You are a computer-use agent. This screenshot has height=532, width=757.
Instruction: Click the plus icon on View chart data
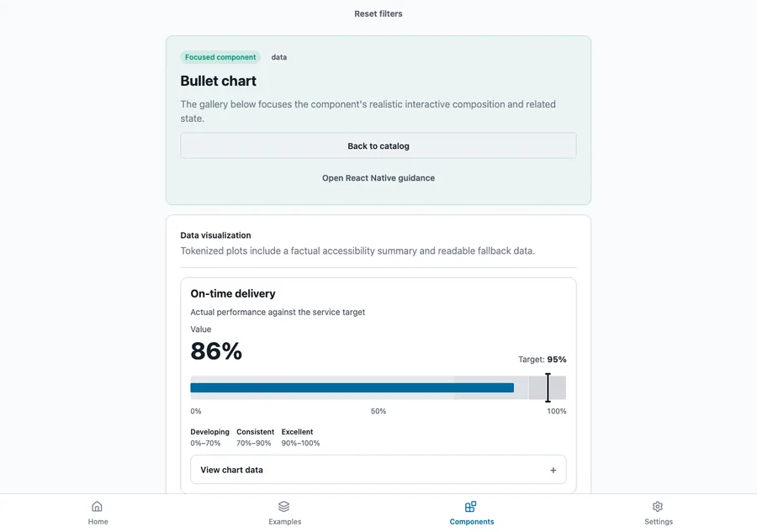553,470
